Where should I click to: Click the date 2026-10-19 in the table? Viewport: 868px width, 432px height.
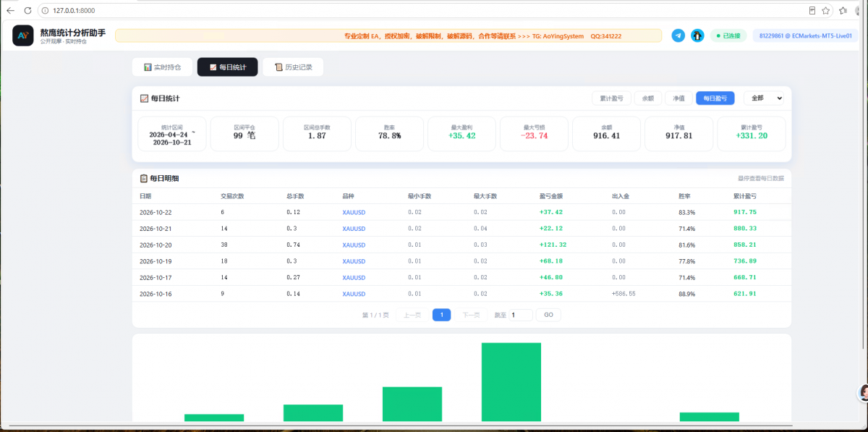156,261
